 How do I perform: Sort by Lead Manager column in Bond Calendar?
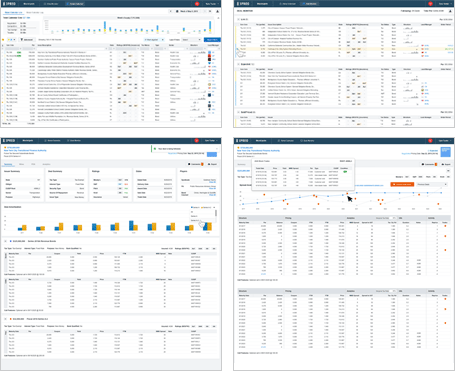213,45
